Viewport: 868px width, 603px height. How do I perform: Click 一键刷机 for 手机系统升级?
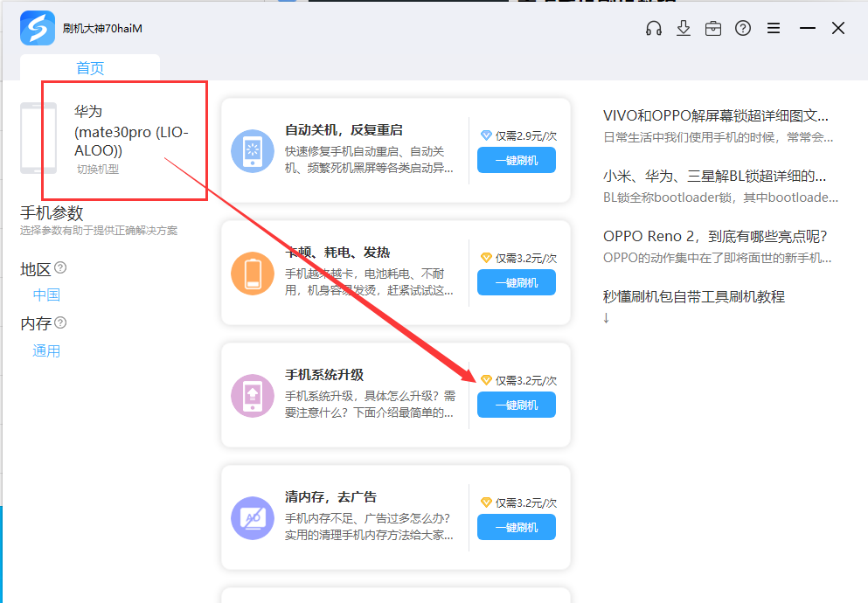(x=517, y=405)
